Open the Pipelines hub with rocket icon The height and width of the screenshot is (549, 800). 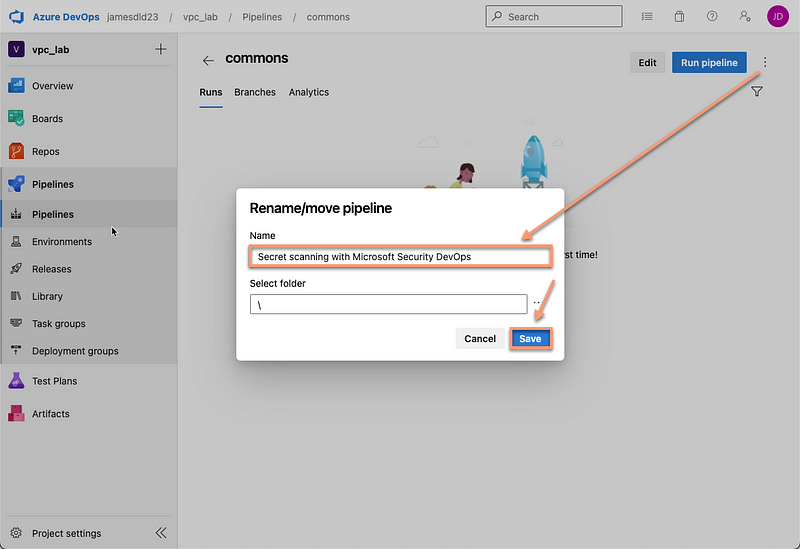(x=89, y=184)
